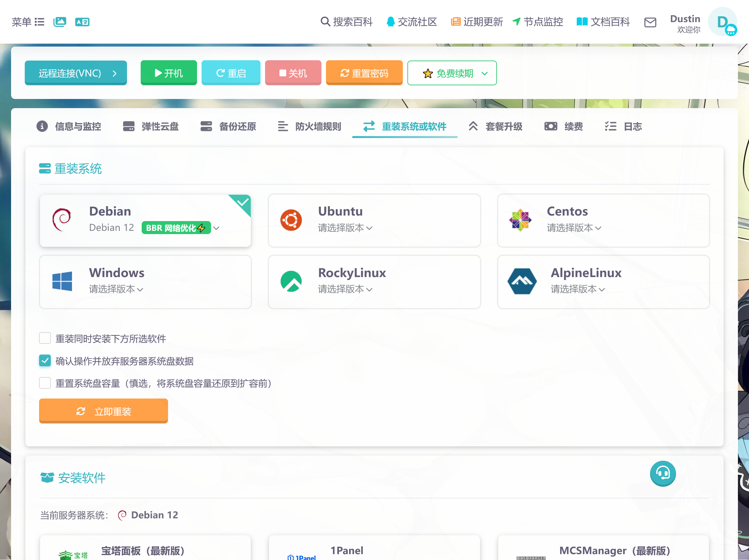Expand the 免费续期 dropdown
This screenshot has width=749, height=560.
452,73
